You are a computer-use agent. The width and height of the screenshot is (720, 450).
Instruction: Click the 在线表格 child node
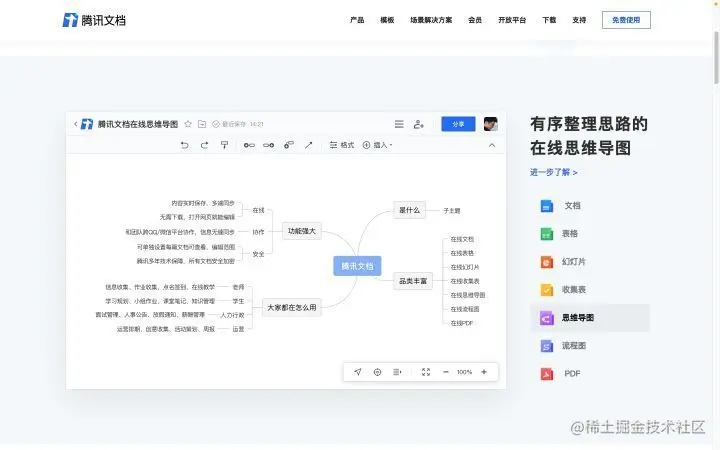tap(462, 253)
